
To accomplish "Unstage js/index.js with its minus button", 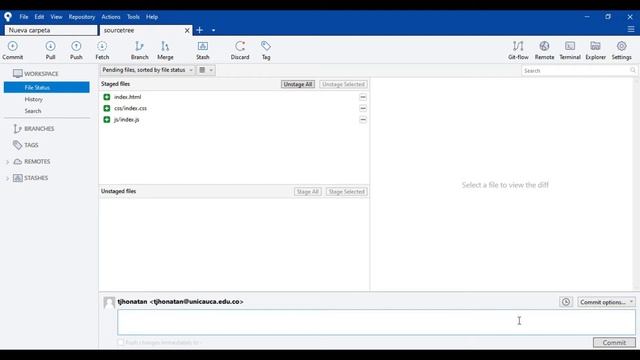I will tap(363, 120).
